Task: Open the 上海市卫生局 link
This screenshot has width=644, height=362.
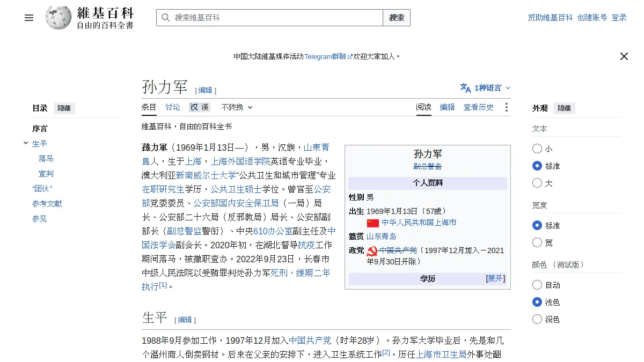Action: pos(441,354)
